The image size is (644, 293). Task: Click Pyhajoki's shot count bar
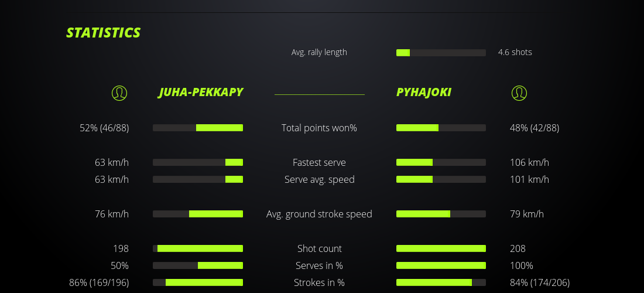[441, 248]
